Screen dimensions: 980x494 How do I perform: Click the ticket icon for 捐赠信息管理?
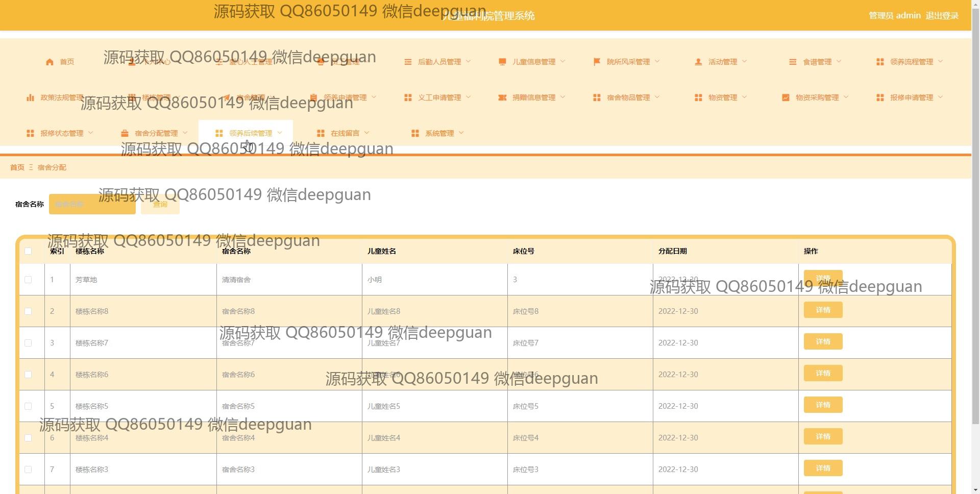[502, 97]
